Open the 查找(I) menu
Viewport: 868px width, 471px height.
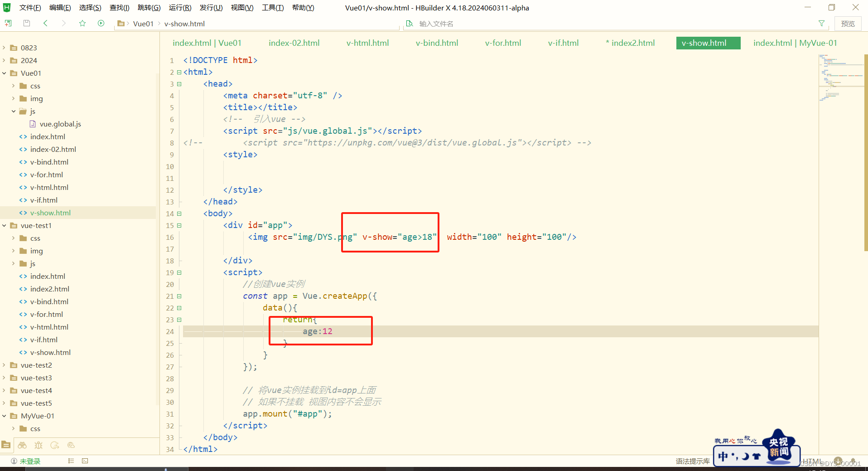pos(120,8)
